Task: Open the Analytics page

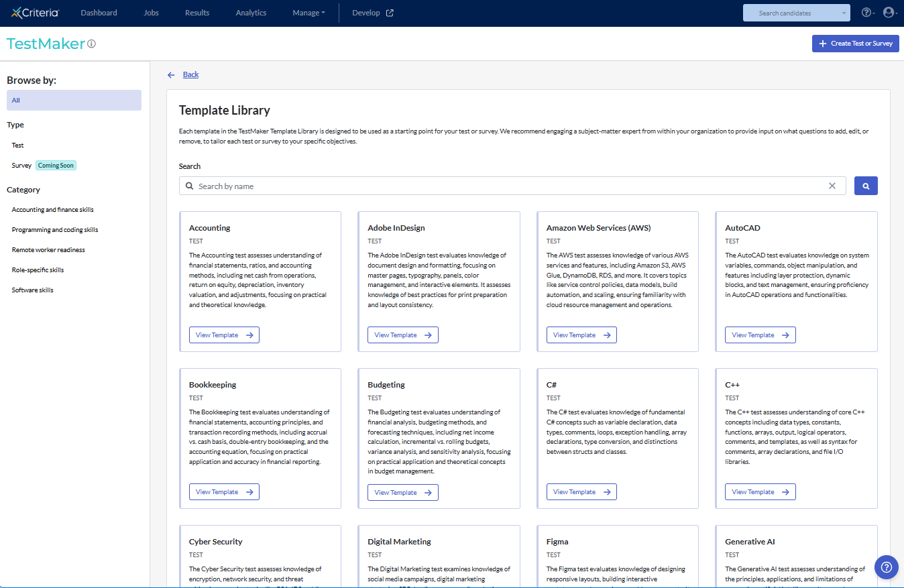Action: click(251, 13)
